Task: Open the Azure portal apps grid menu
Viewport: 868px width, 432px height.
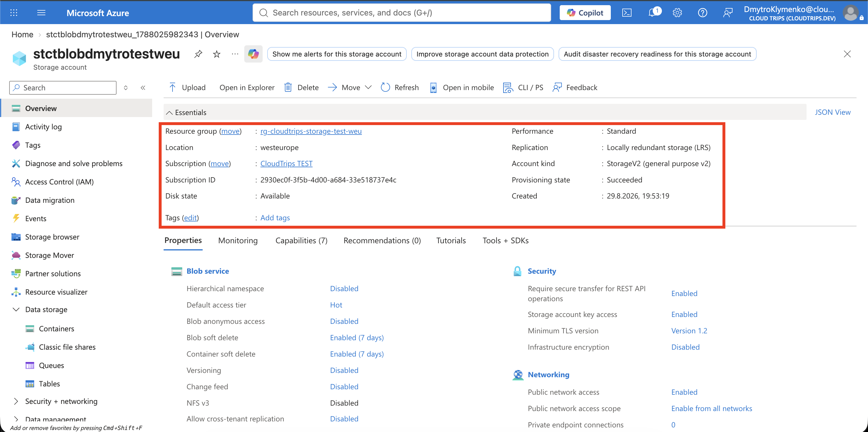Action: [x=14, y=13]
